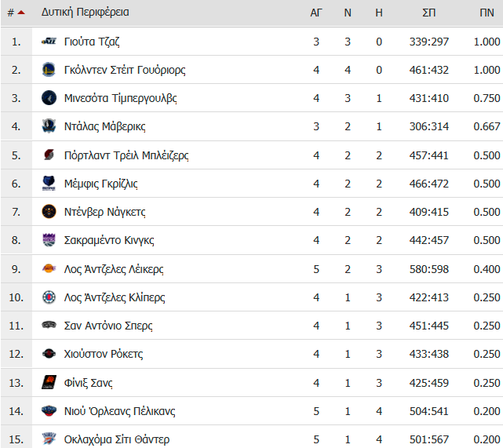This screenshot has height=448, width=503.
Task: Select the Memphis Grizzlies logo icon
Action: pyautogui.click(x=49, y=183)
